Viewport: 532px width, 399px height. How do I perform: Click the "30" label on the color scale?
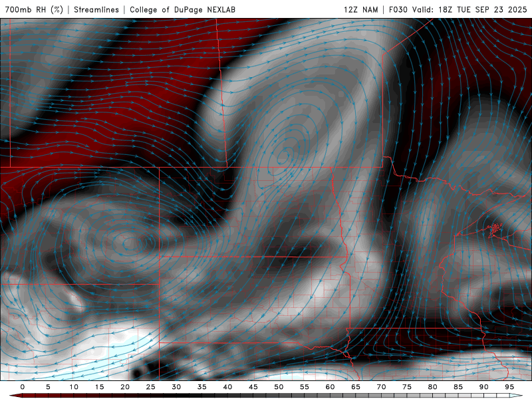tap(176, 387)
